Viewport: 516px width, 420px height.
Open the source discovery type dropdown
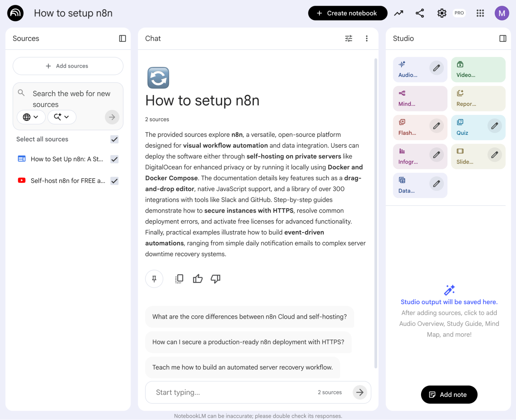click(x=61, y=117)
